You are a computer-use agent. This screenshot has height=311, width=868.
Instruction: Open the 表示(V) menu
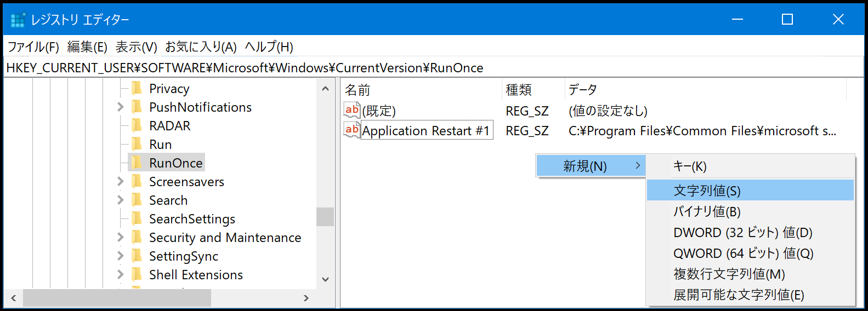[136, 47]
